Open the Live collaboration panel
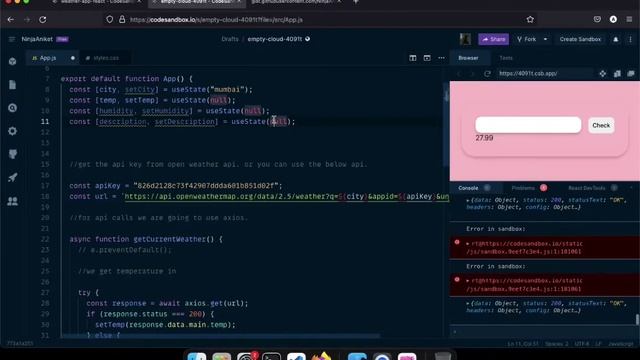 pyautogui.click(x=13, y=201)
